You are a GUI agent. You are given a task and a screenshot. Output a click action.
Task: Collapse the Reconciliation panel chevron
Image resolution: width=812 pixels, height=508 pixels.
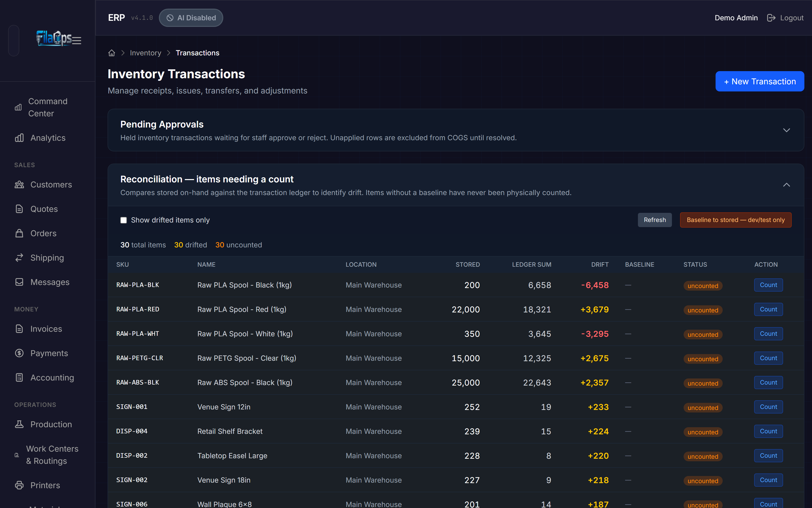tap(787, 185)
